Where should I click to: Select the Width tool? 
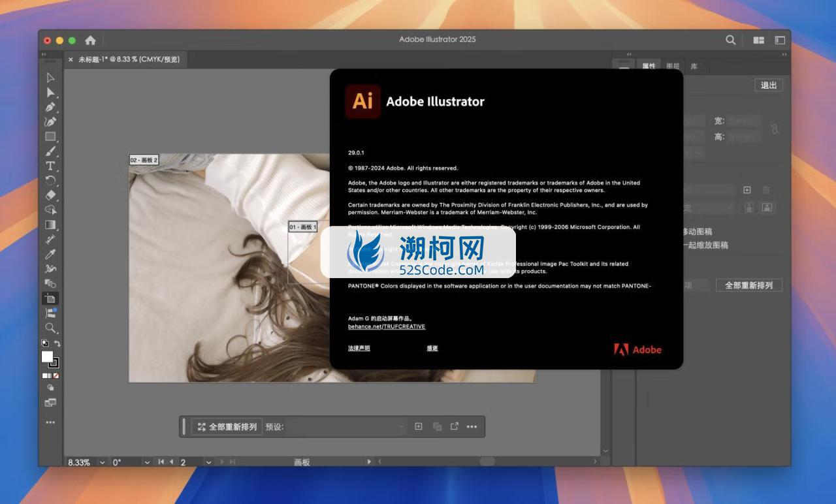click(x=50, y=268)
